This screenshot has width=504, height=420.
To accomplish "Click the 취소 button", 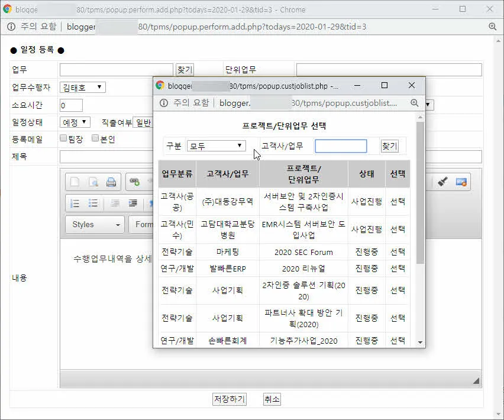I will click(x=272, y=399).
